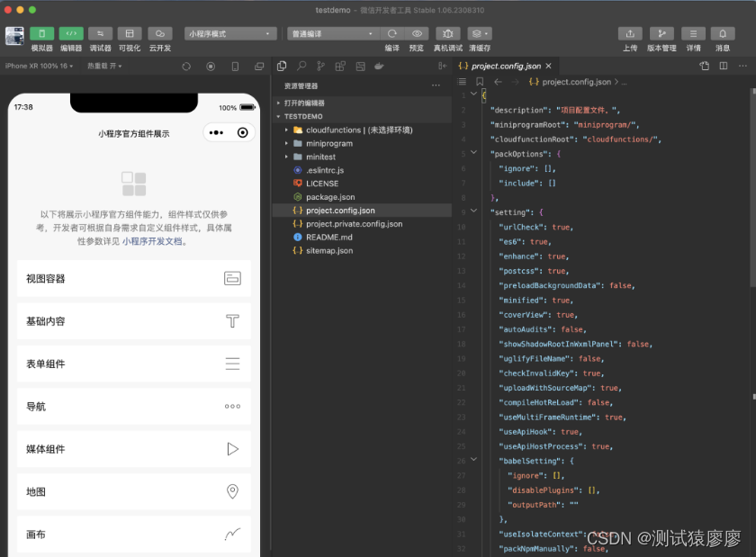This screenshot has height=557, width=756.
Task: Open version management (版本管理)
Action: 661,34
